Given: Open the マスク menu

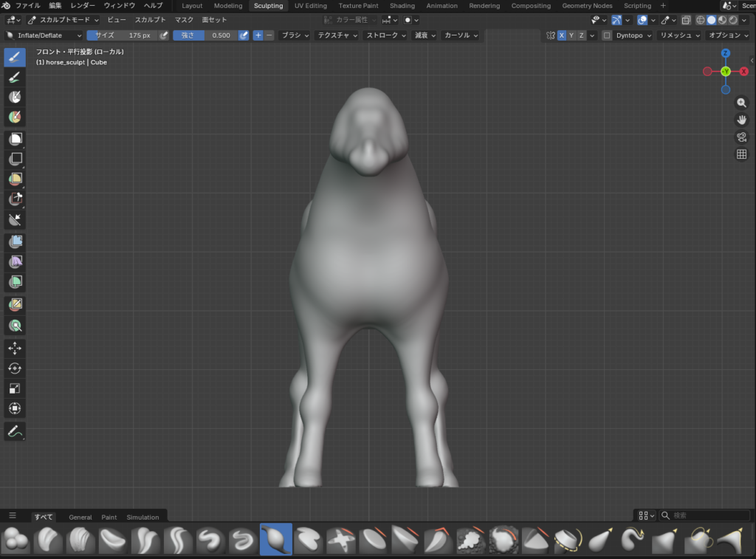Looking at the screenshot, I should (184, 20).
